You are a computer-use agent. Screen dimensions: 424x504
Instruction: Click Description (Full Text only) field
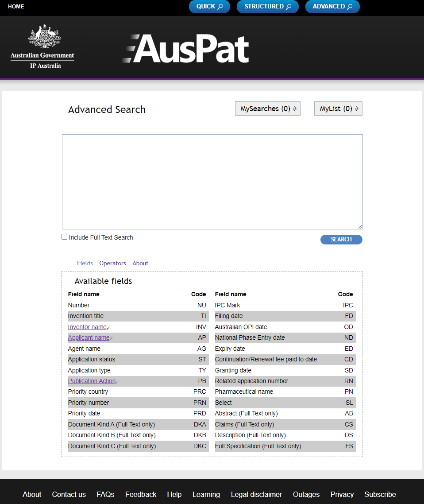(250, 435)
